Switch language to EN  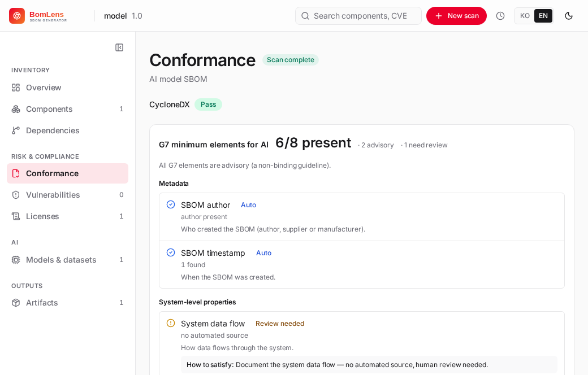click(543, 16)
